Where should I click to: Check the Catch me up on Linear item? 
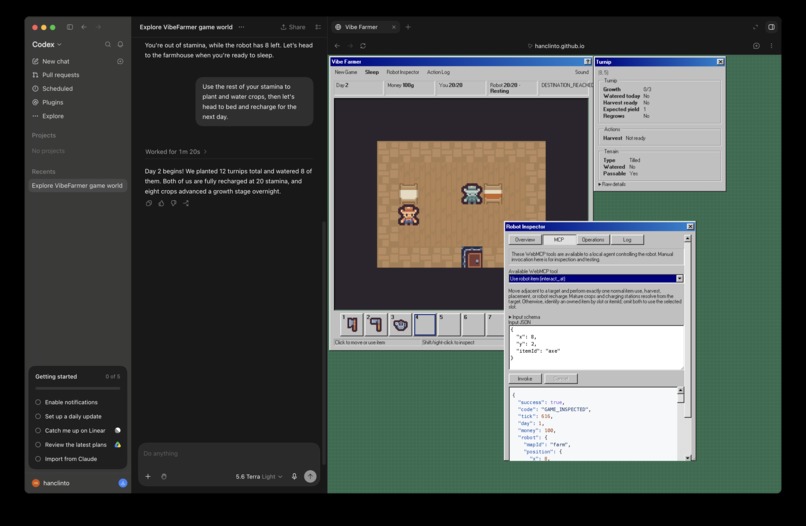click(x=38, y=431)
